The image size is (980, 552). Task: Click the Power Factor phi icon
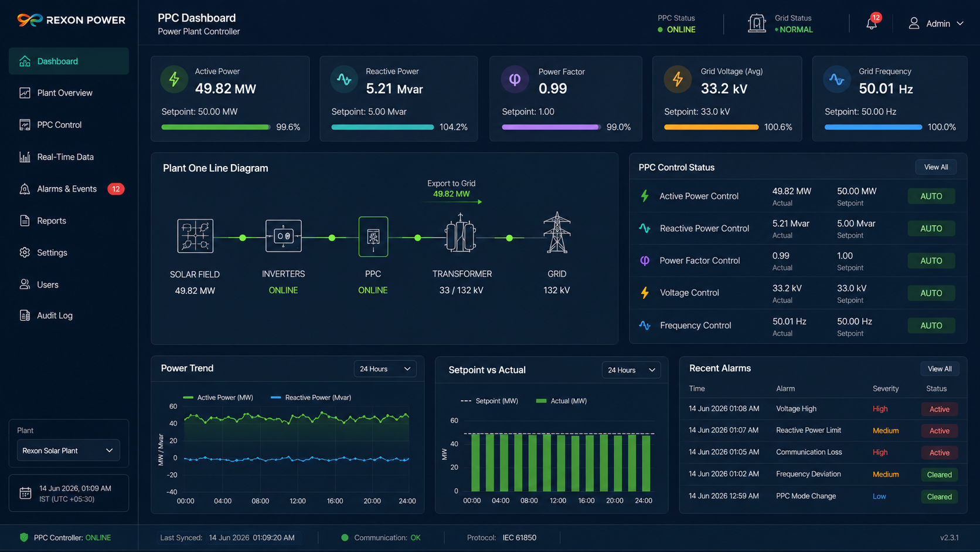[515, 79]
